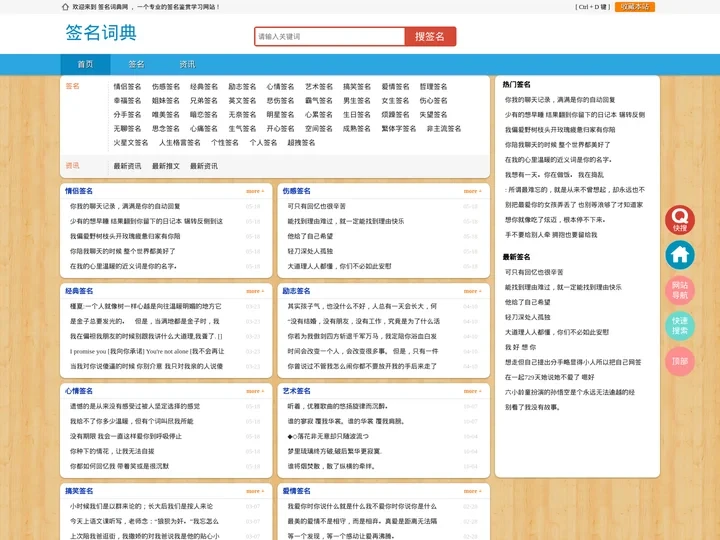
Task: Open 'more' link in 心情签名 section header
Action: click(x=255, y=391)
